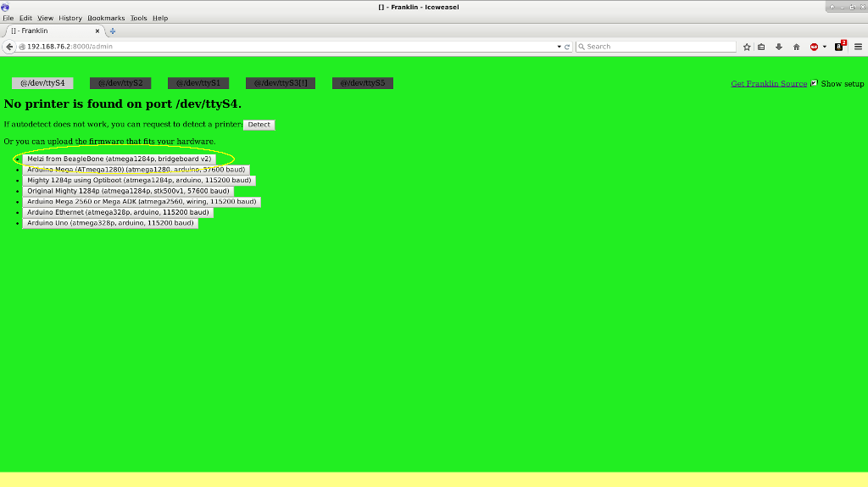Image resolution: width=868 pixels, height=487 pixels.
Task: Open the bookmarks list icon
Action: tap(761, 47)
